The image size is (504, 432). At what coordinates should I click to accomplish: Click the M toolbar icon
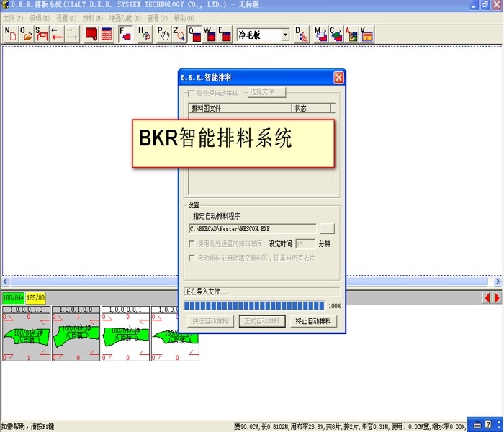point(321,34)
